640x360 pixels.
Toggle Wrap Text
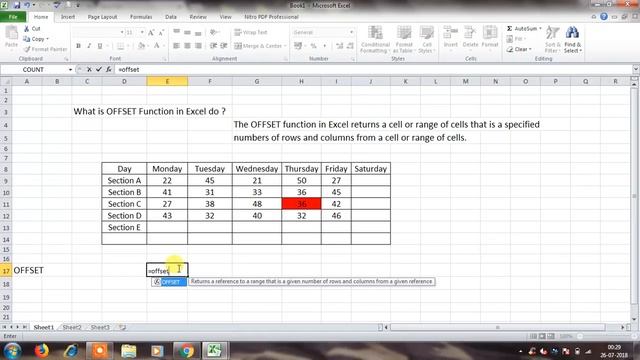click(251, 32)
